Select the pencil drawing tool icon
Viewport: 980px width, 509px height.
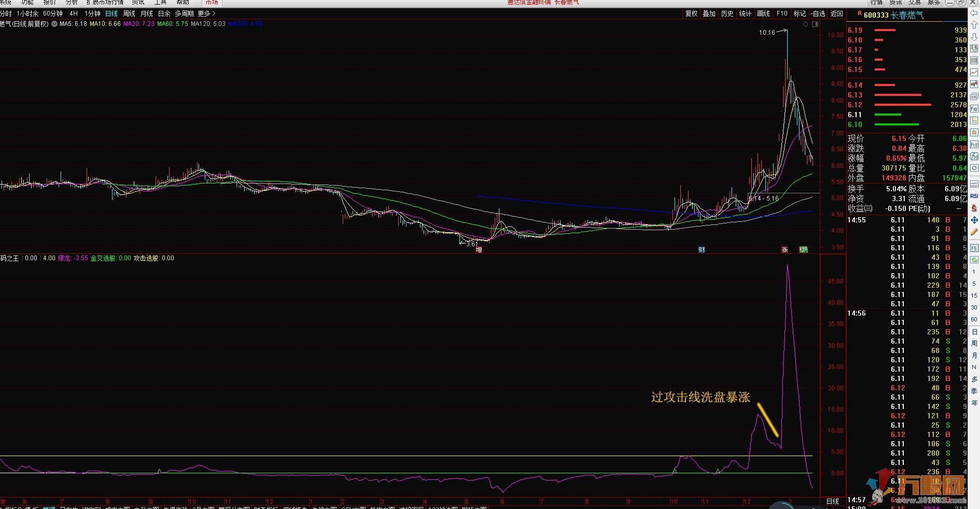974,232
